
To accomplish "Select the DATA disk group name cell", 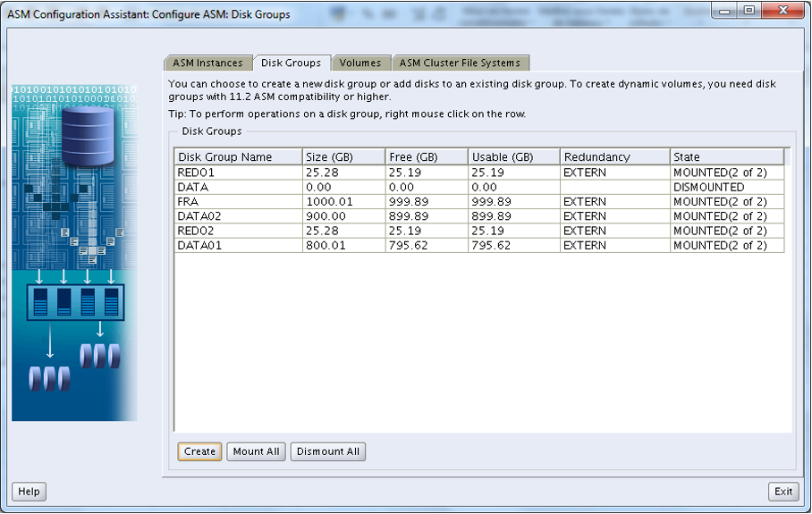I will tap(238, 187).
